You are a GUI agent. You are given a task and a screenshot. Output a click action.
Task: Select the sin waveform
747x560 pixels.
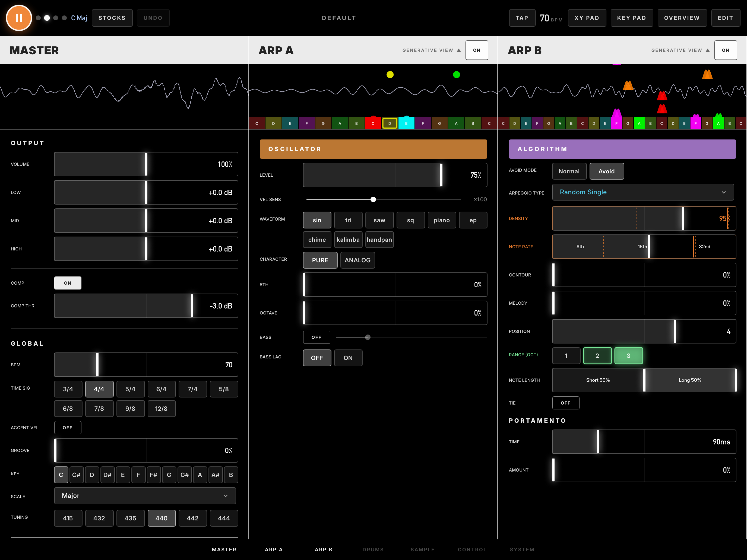click(317, 220)
